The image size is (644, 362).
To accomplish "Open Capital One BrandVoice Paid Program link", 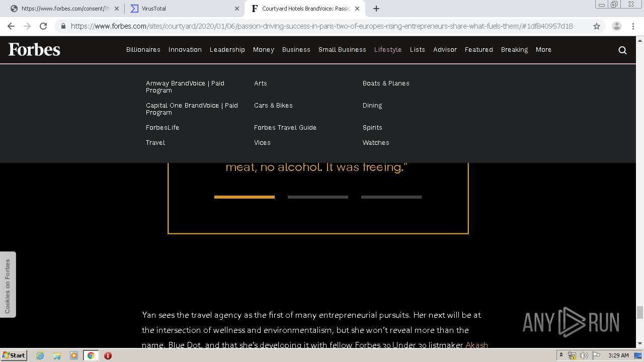I will (x=192, y=109).
